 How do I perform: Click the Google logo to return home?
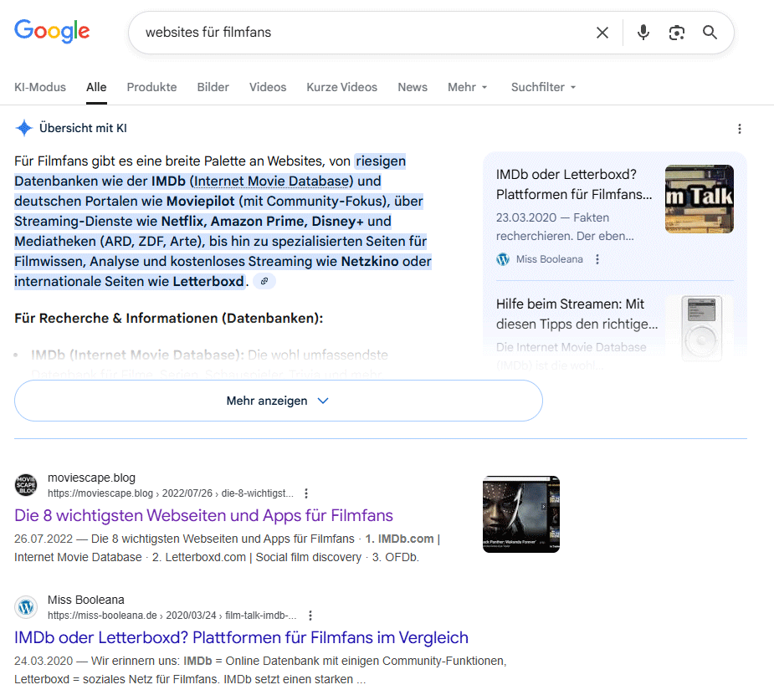pos(51,31)
